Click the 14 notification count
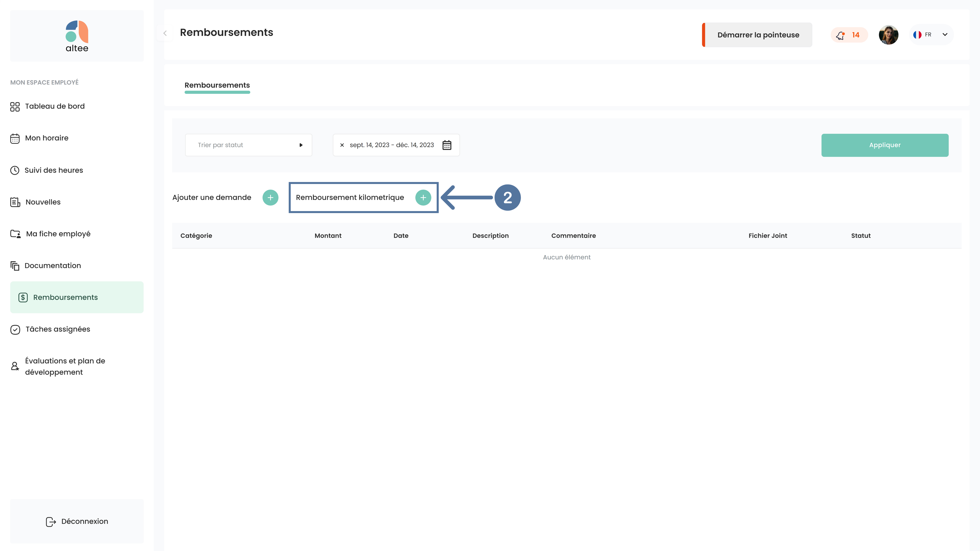Screen dimensions: 980x551 coord(856,35)
